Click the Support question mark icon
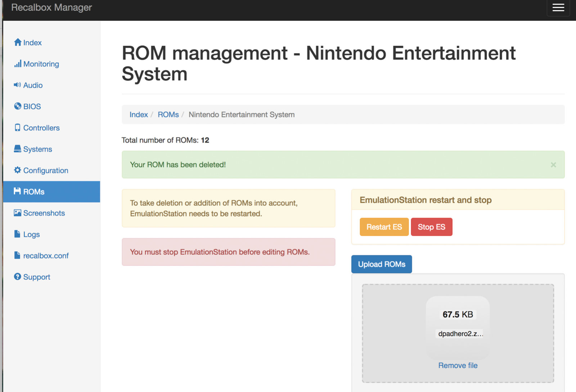Image resolution: width=576 pixels, height=392 pixels. (x=17, y=277)
